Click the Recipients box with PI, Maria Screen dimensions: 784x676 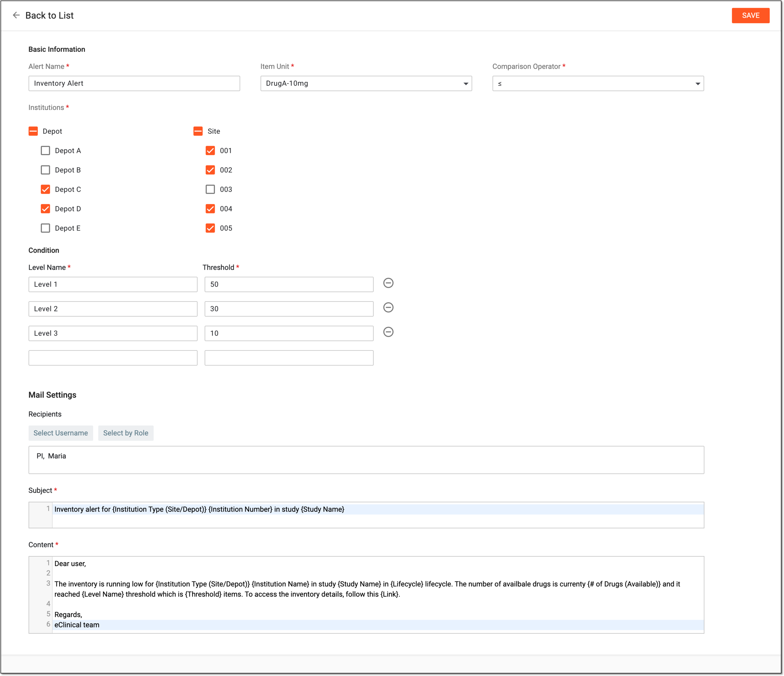point(366,460)
